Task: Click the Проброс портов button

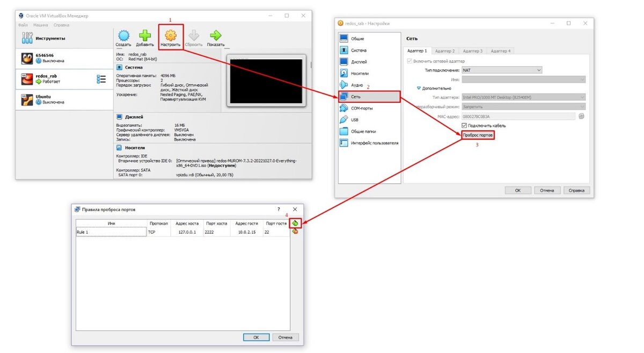Action: click(477, 135)
